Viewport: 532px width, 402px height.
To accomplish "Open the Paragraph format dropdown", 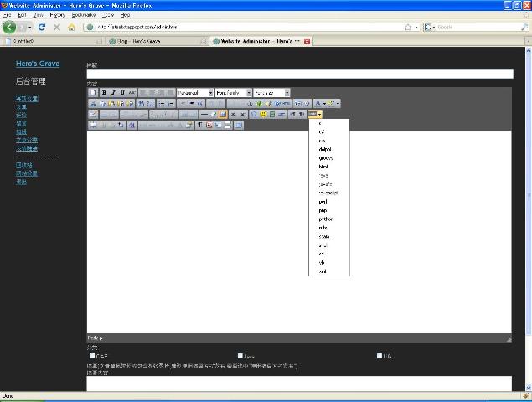I will pos(195,93).
